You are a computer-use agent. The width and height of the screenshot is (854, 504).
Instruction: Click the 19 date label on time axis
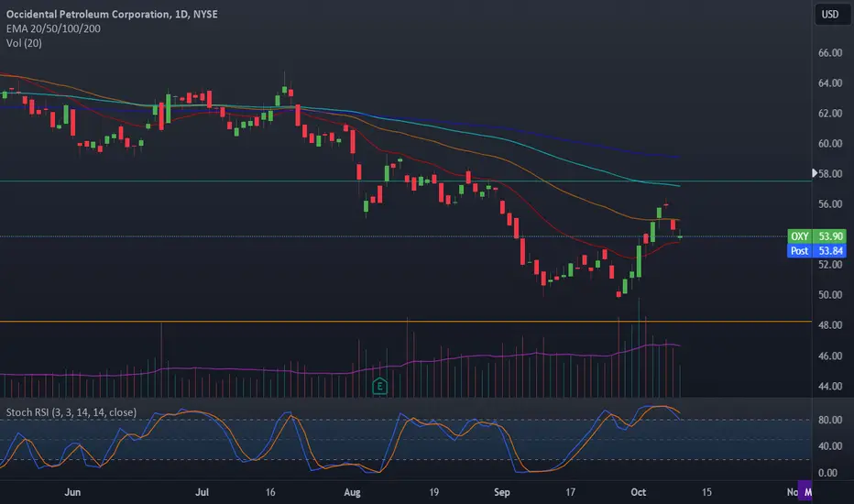433,492
